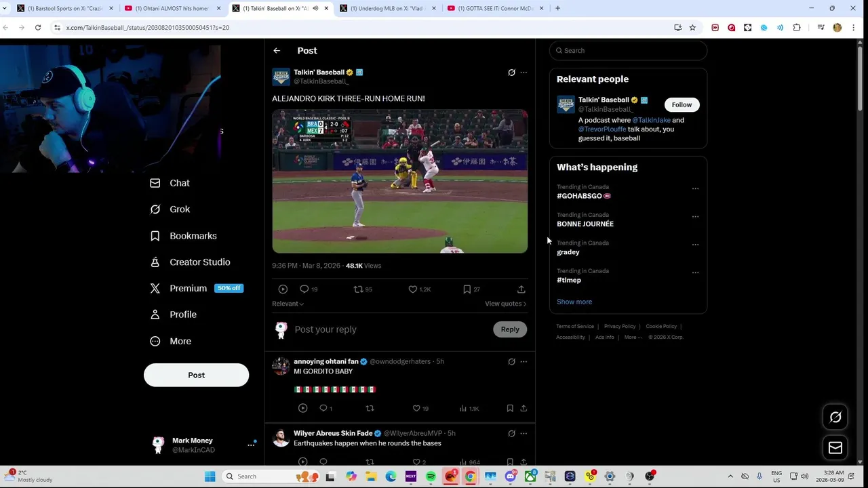868x488 pixels.
Task: Open Profile in the sidebar
Action: point(173,314)
